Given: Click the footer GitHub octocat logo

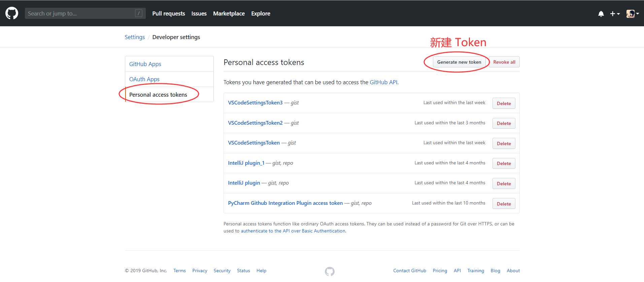Looking at the screenshot, I should 330,271.
